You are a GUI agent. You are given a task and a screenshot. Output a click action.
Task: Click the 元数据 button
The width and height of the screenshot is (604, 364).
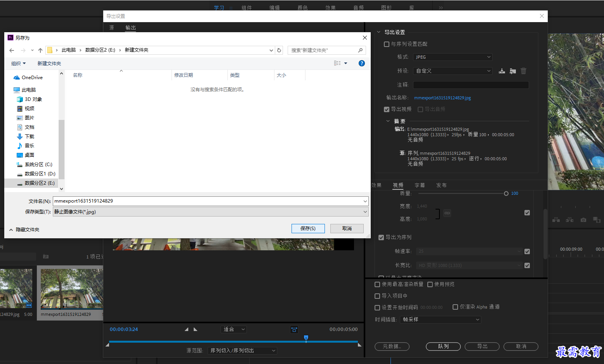point(392,347)
